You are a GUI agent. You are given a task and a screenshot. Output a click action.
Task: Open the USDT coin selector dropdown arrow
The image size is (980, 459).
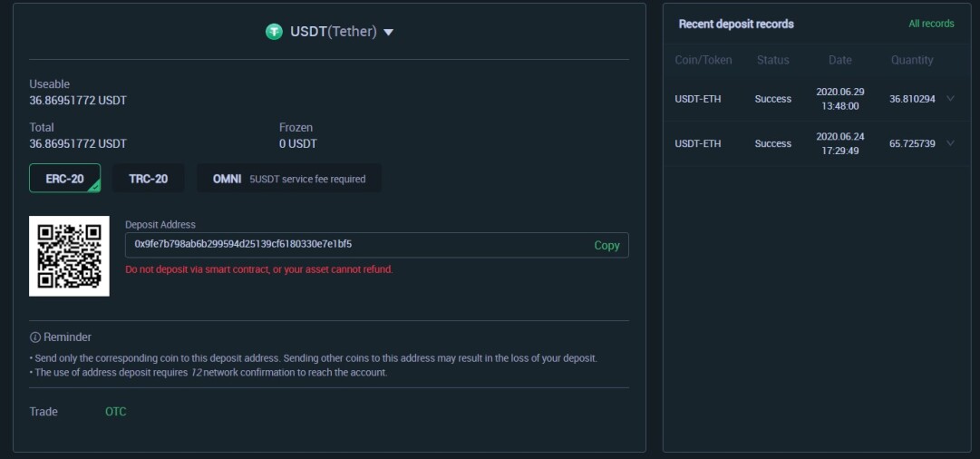(x=388, y=32)
